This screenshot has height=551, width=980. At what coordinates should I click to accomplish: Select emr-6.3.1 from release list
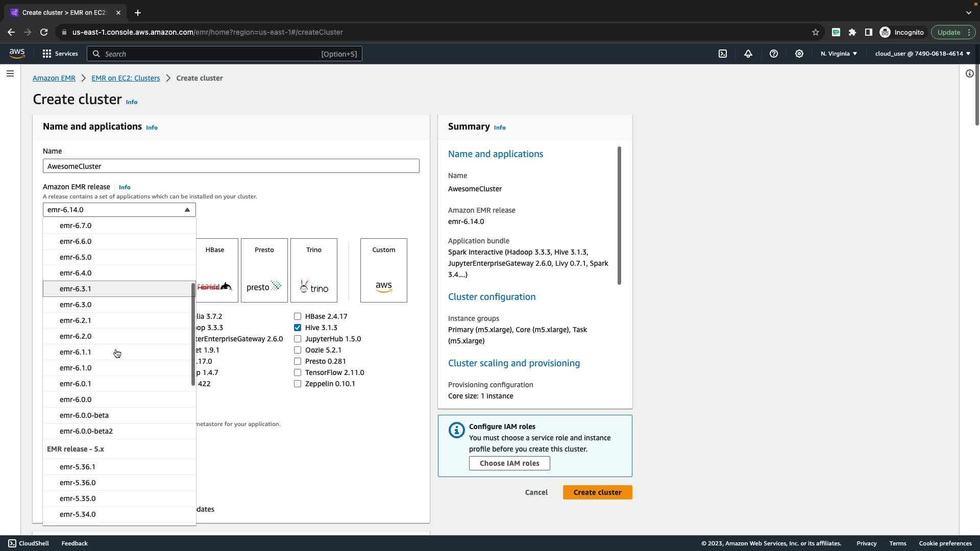click(76, 289)
